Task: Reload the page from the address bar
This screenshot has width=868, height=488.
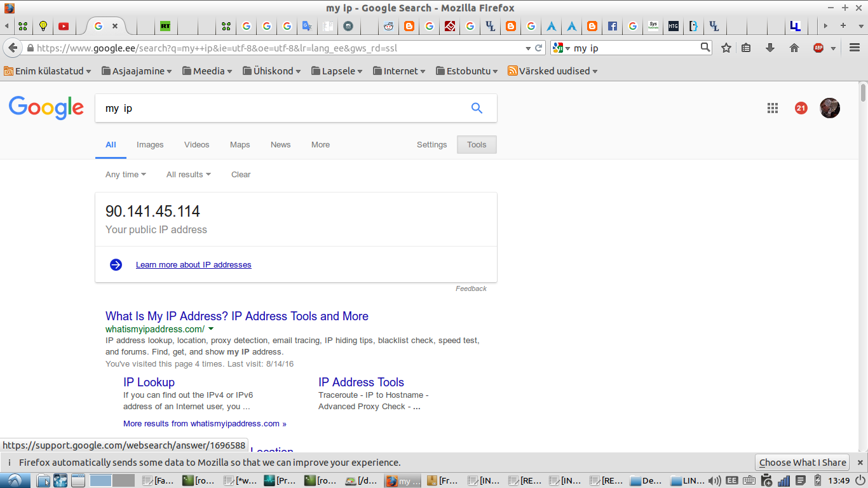Action: [539, 48]
